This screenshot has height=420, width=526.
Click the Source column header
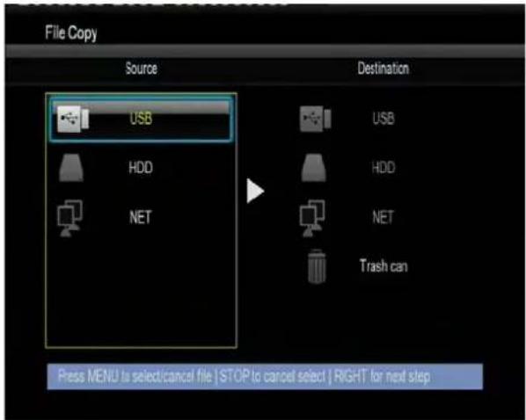141,69
